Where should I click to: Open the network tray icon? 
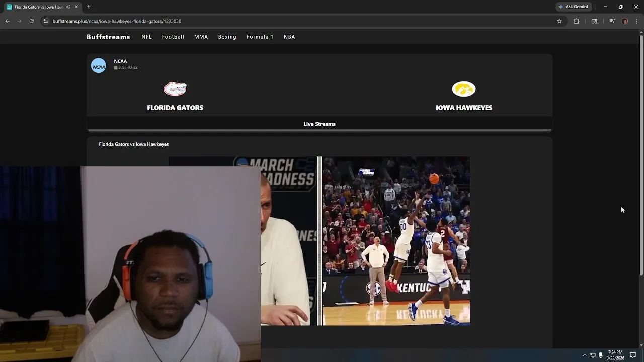pos(593,355)
